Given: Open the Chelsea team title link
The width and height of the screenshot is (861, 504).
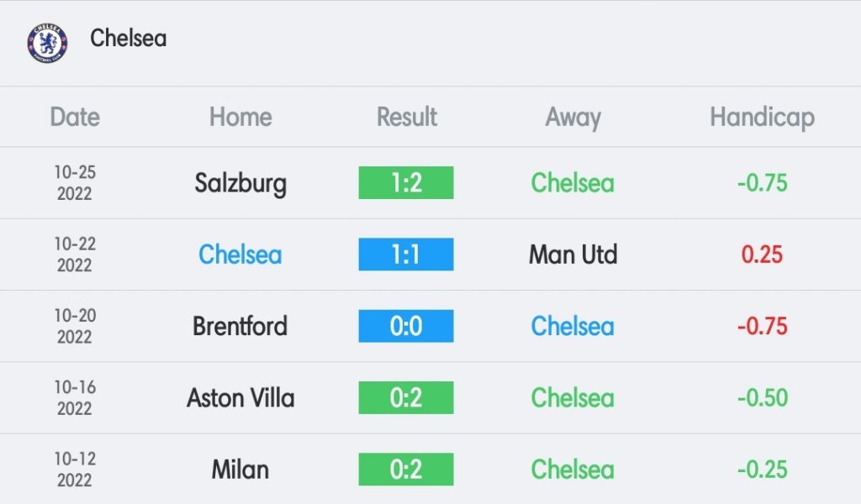Looking at the screenshot, I should (x=128, y=39).
